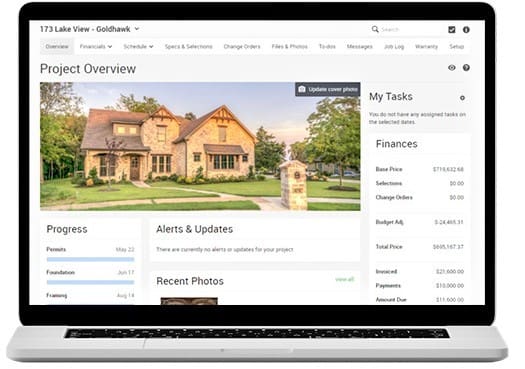525x369 pixels.
Task: Open the recent photo thumbnail
Action: pyautogui.click(x=189, y=301)
